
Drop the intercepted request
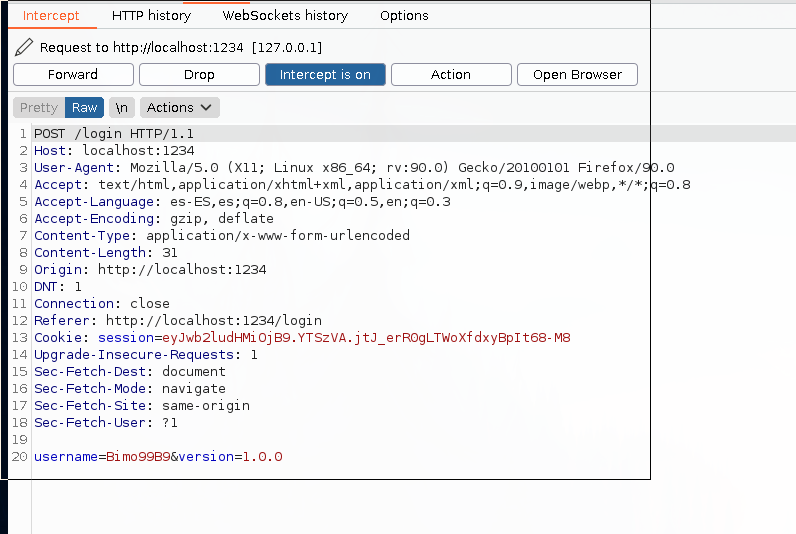199,75
